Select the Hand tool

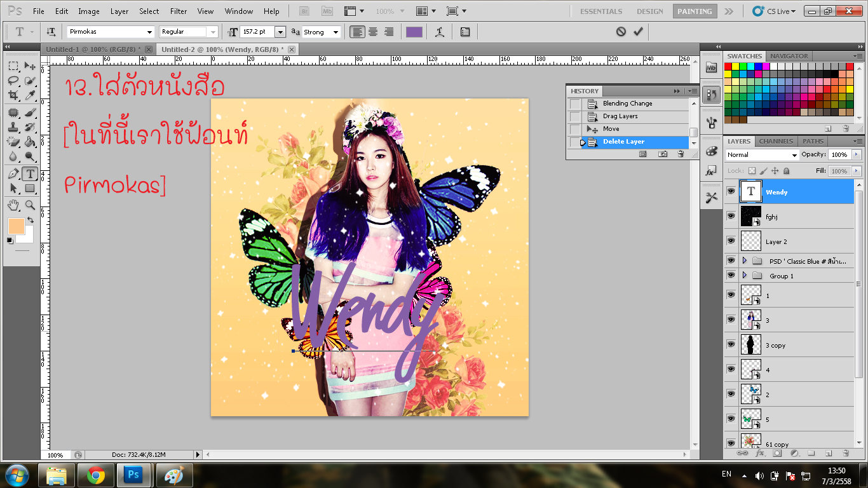[13, 205]
